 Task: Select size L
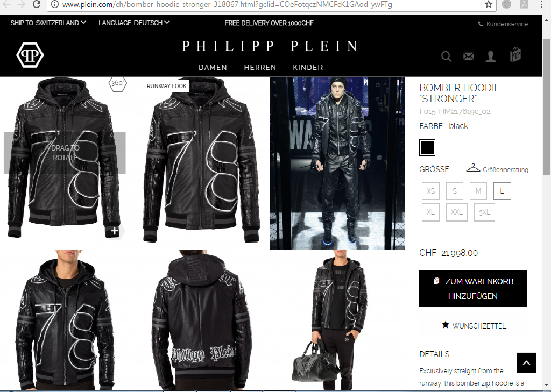click(502, 191)
